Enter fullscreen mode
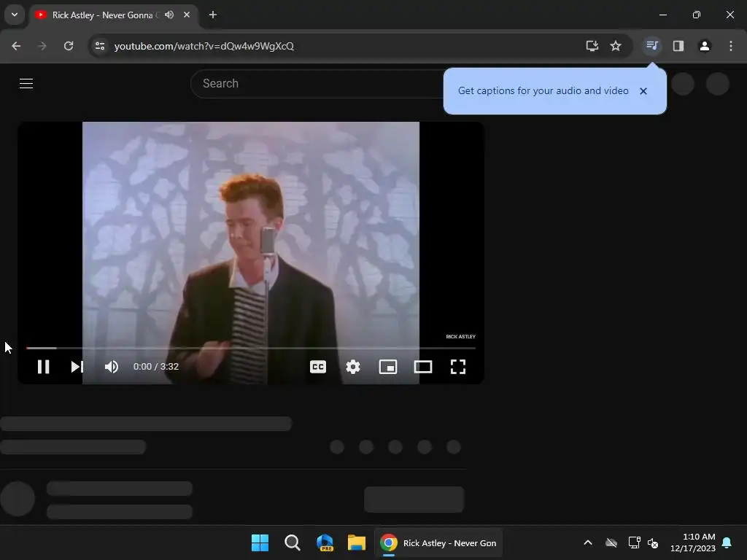This screenshot has height=560, width=747. point(458,367)
